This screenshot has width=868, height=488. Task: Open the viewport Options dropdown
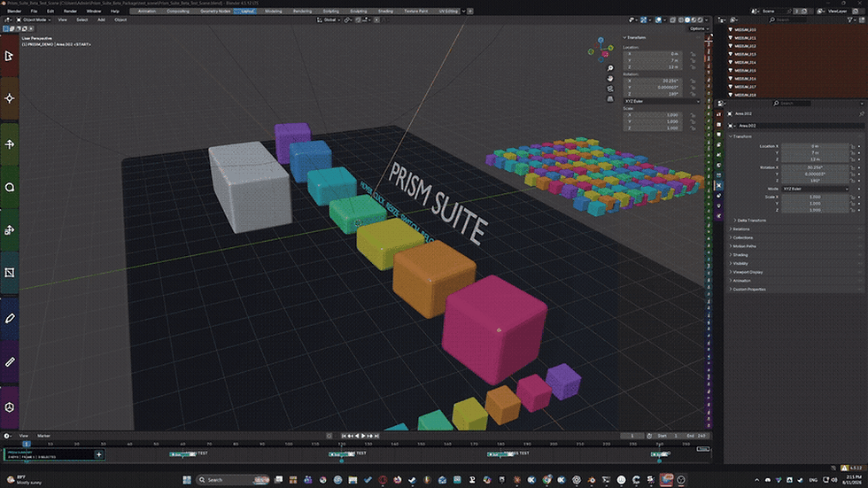(x=699, y=28)
